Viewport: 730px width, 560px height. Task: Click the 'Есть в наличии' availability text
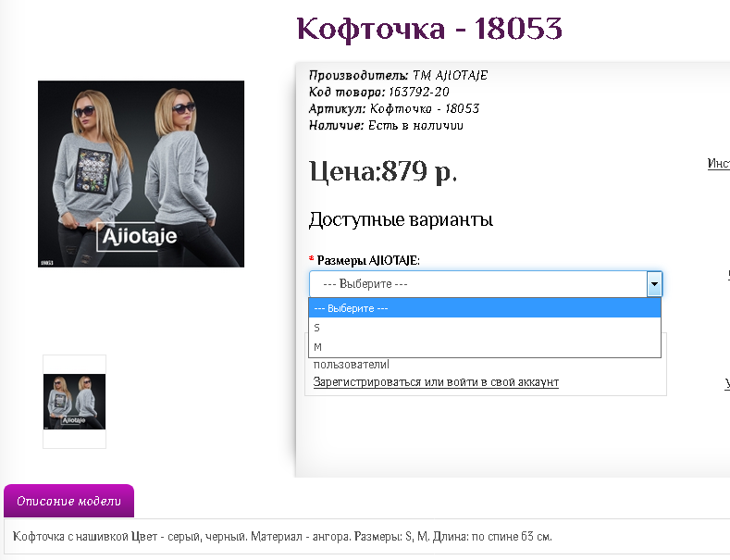[415, 125]
